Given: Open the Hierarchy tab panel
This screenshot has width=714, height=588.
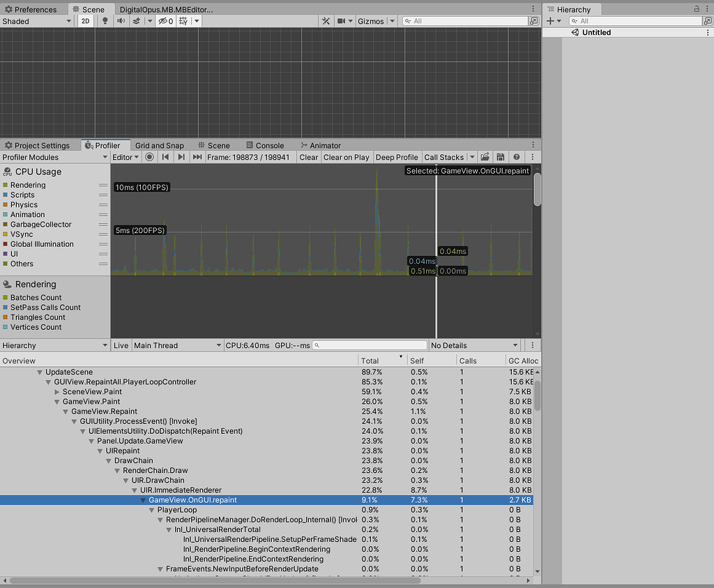Looking at the screenshot, I should (572, 9).
